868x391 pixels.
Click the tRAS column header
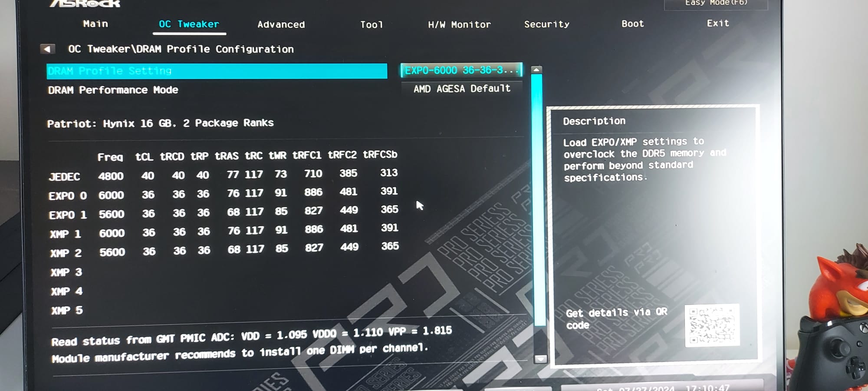pyautogui.click(x=227, y=156)
